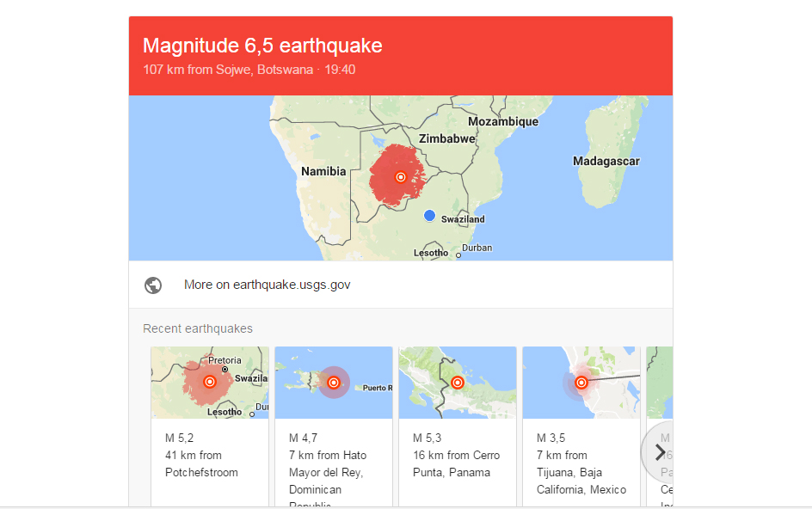The width and height of the screenshot is (812, 509).
Task: Click the epicenter marker on Tijuana thumbnail
Action: (x=581, y=383)
